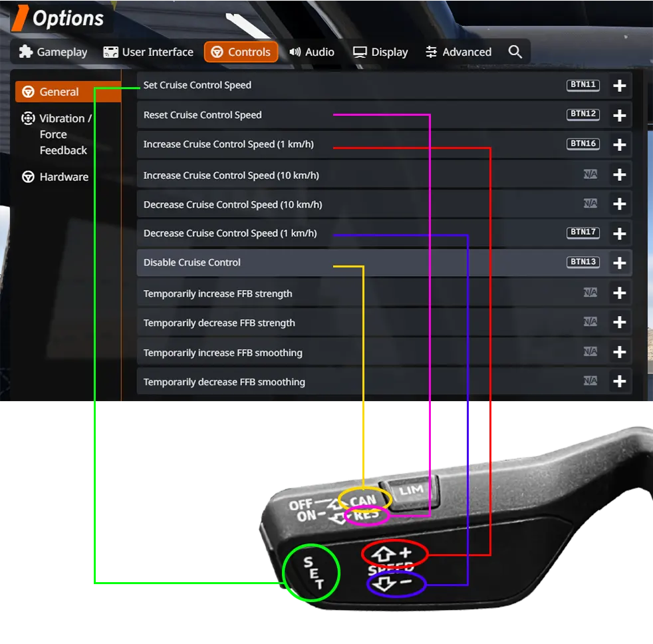Select the Set Cruise Control Speed row label
This screenshot has height=644, width=653.
197,85
